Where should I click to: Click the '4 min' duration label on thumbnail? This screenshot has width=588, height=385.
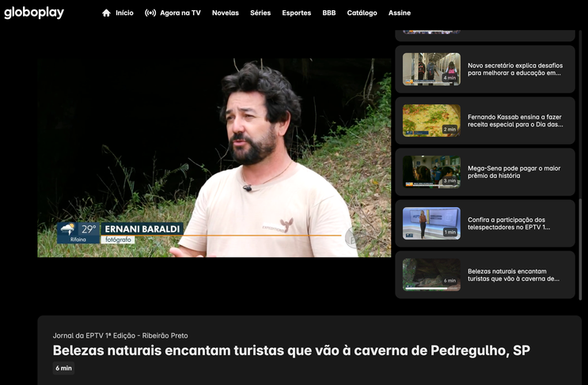(450, 78)
